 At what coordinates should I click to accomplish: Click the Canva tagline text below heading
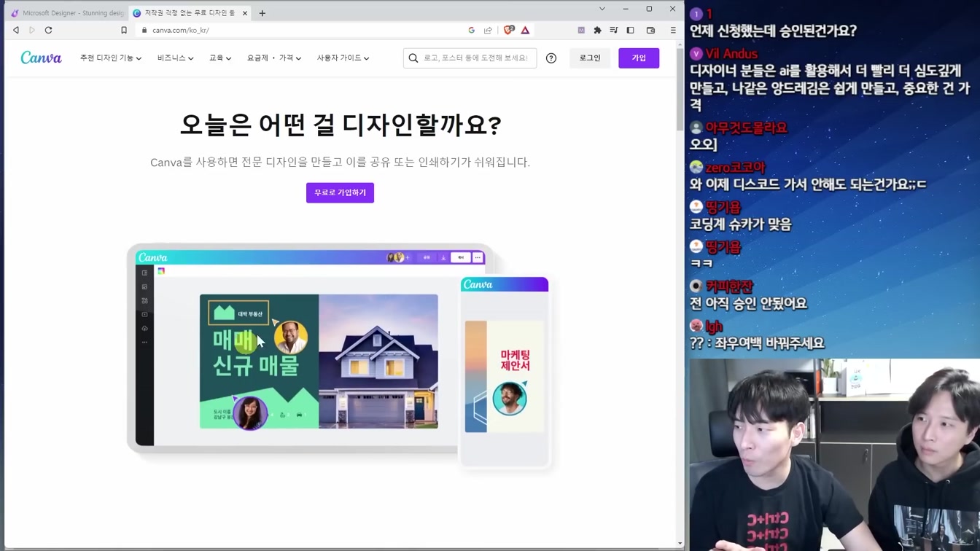point(340,162)
